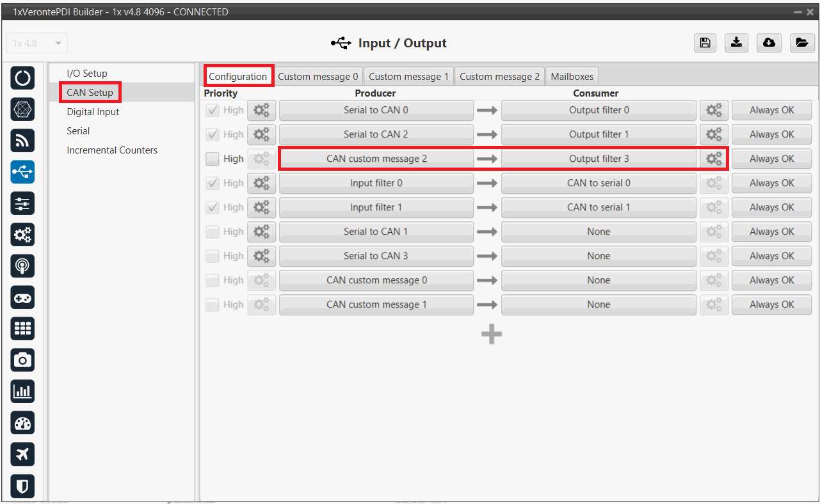Open the 1x 4.8 version dropdown
820x504 pixels.
[x=37, y=43]
